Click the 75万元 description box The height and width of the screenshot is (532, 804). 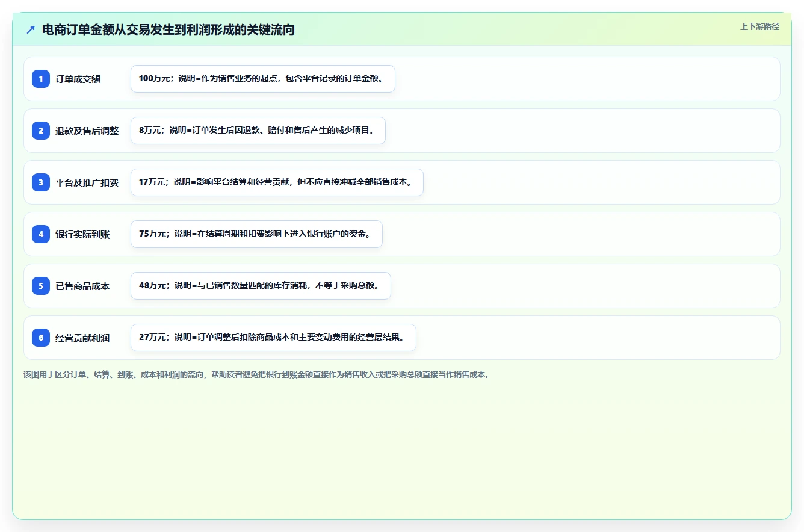(x=256, y=234)
